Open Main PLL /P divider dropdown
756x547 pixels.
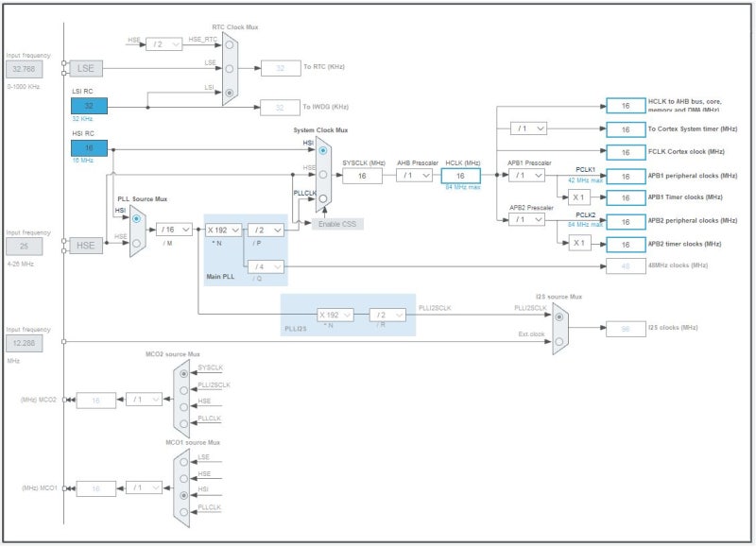pyautogui.click(x=266, y=231)
